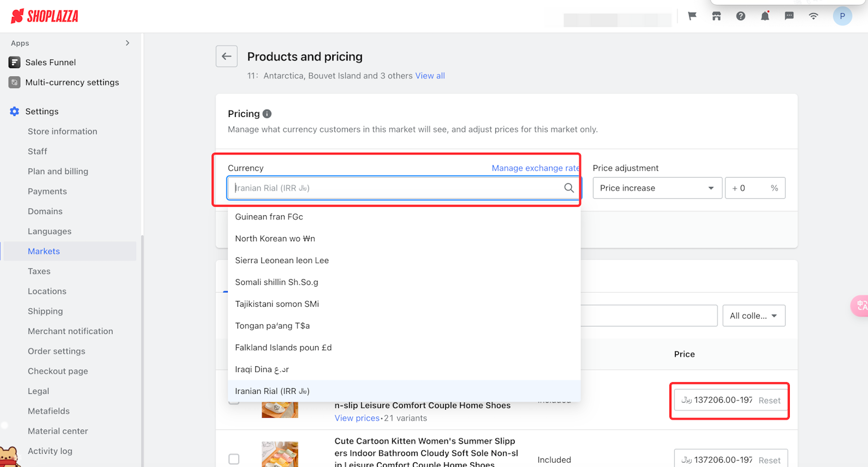Open Languages settings

tap(49, 231)
